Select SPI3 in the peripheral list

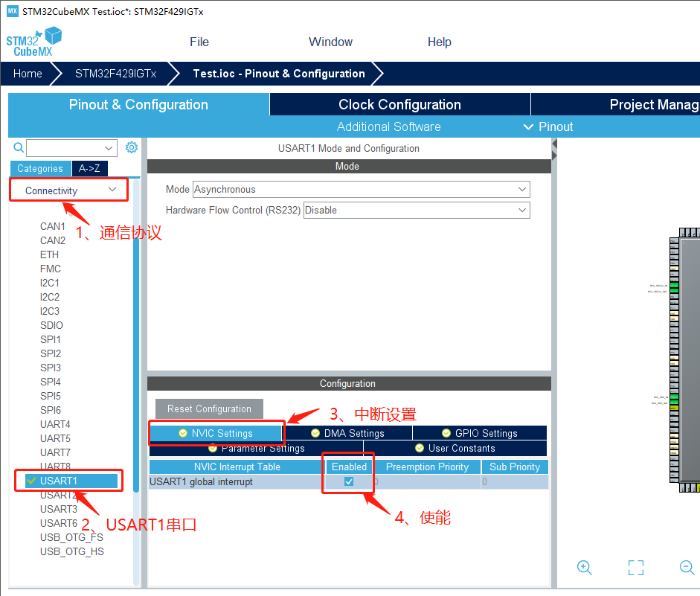51,368
